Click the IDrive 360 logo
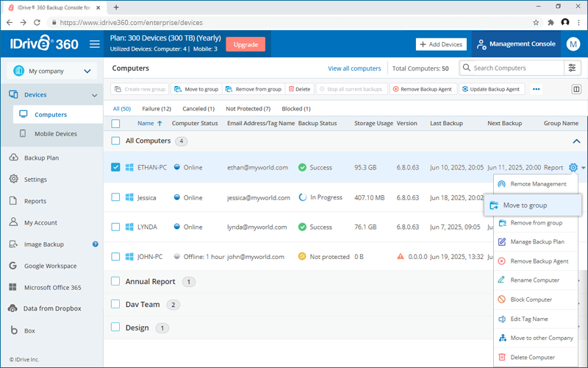588x368 pixels. [44, 43]
